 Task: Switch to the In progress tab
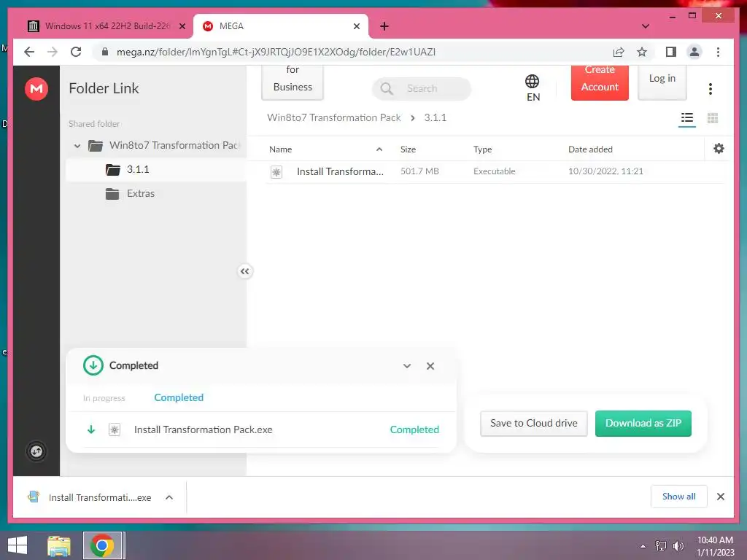104,398
